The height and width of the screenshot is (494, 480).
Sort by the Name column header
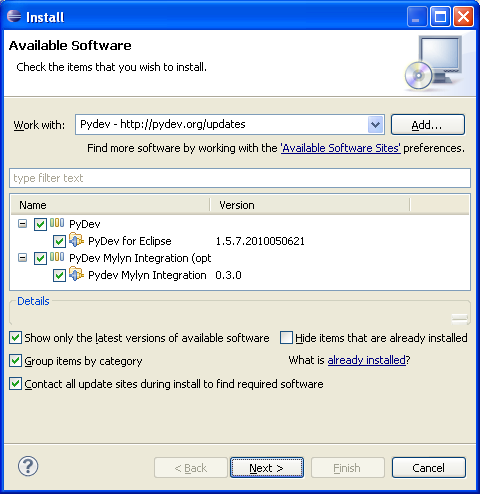(x=110, y=205)
